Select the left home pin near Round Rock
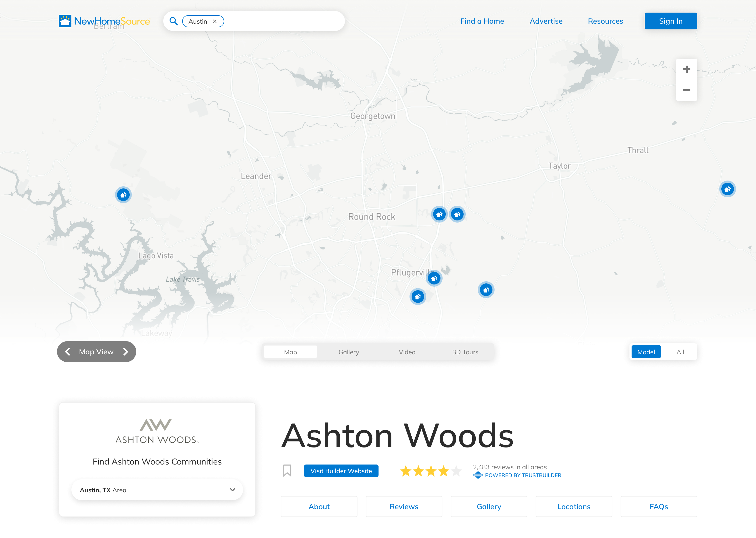Screen dimensions: 756x538 439,214
